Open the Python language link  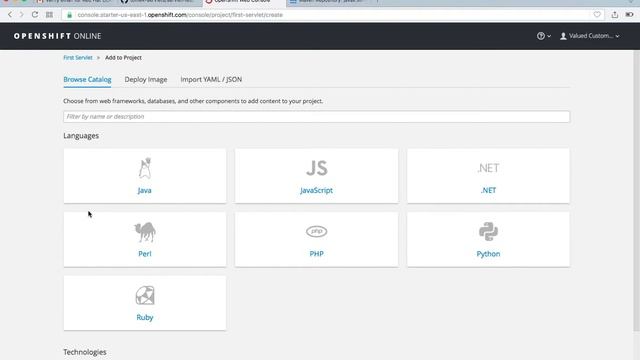[488, 253]
